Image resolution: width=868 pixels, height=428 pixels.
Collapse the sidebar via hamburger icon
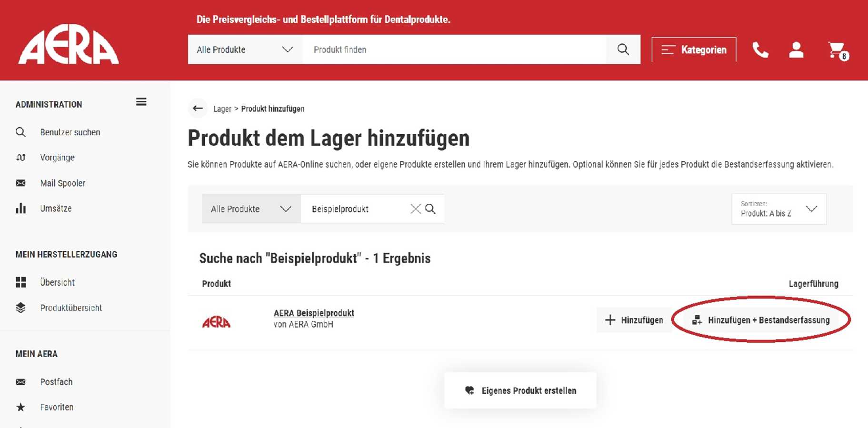[141, 102]
